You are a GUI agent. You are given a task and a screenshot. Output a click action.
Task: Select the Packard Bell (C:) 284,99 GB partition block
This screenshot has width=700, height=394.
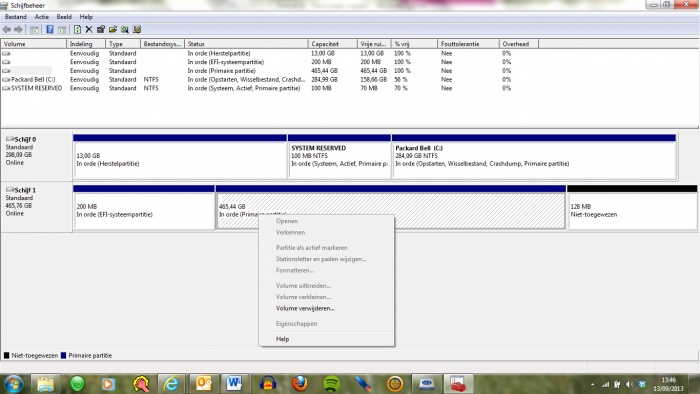click(534, 156)
